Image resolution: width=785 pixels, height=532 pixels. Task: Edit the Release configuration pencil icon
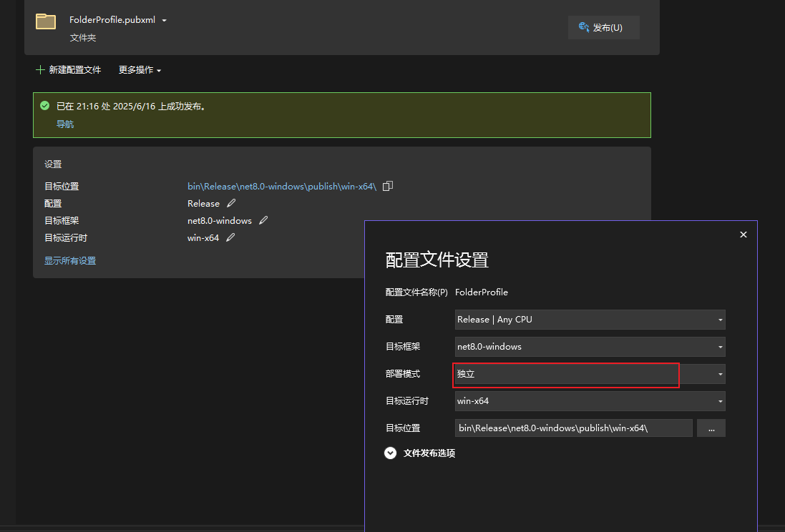[231, 203]
